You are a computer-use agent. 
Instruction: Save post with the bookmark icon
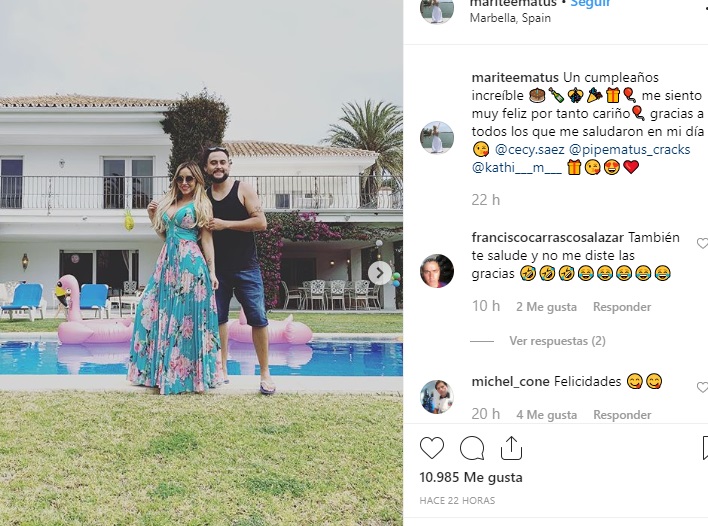click(705, 448)
